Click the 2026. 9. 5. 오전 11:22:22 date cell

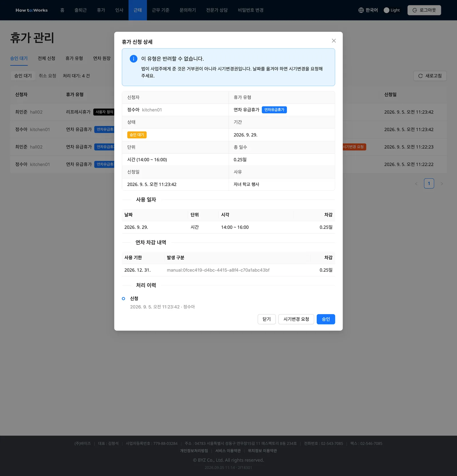(409, 164)
